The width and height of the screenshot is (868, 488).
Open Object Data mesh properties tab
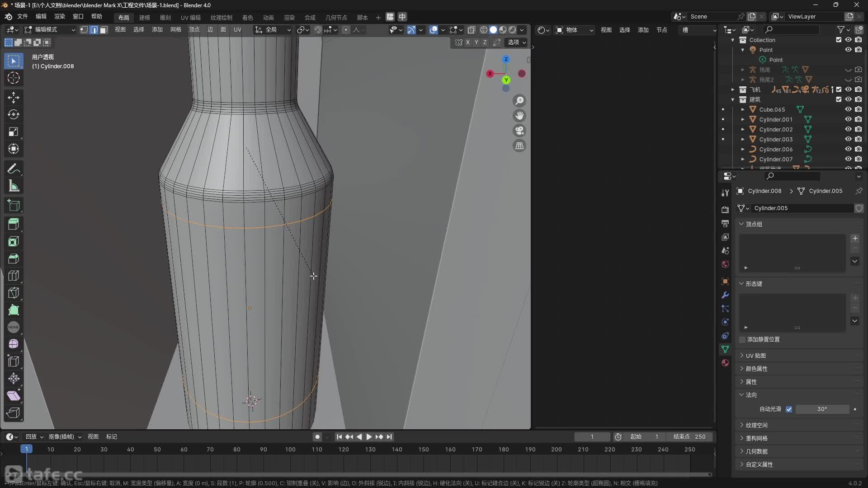(725, 349)
